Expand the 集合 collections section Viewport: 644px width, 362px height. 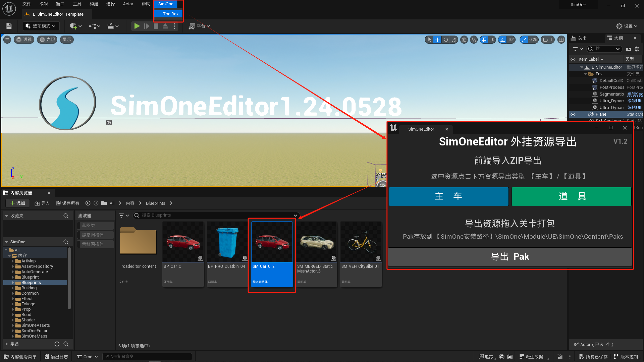[7, 344]
